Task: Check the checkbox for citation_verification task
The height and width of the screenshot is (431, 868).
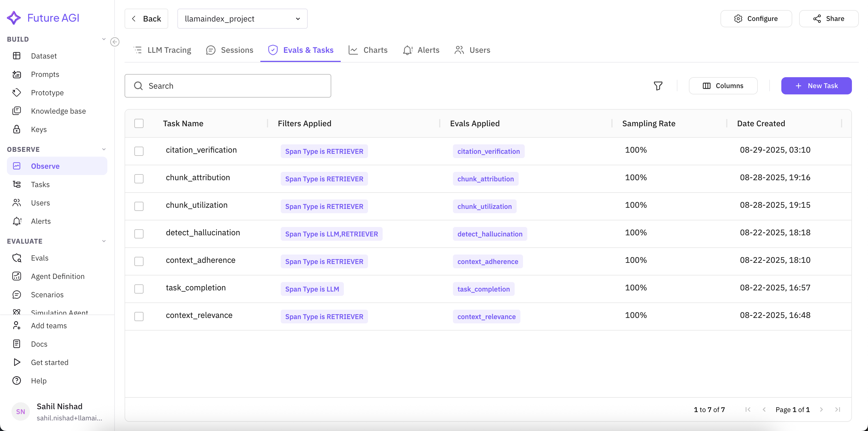Action: point(139,151)
